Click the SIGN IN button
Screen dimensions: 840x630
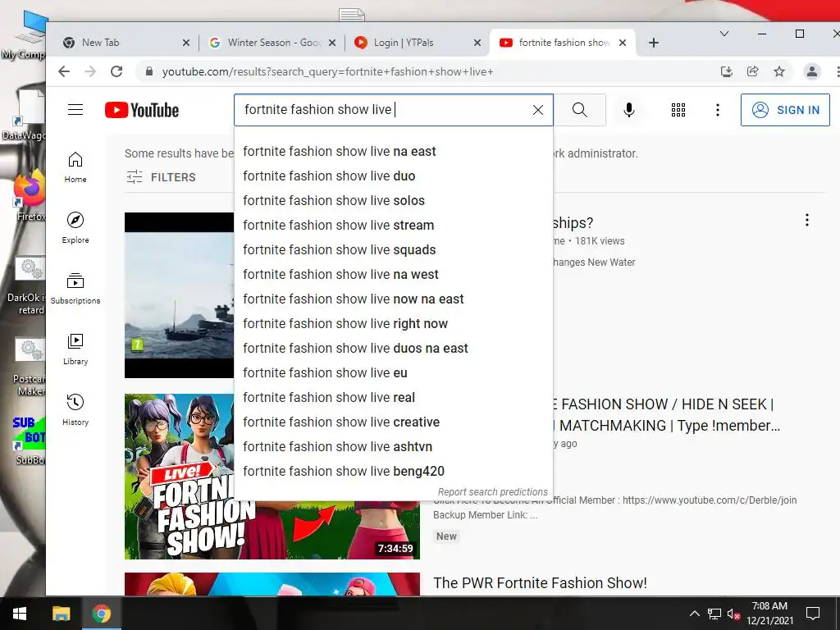coord(785,110)
